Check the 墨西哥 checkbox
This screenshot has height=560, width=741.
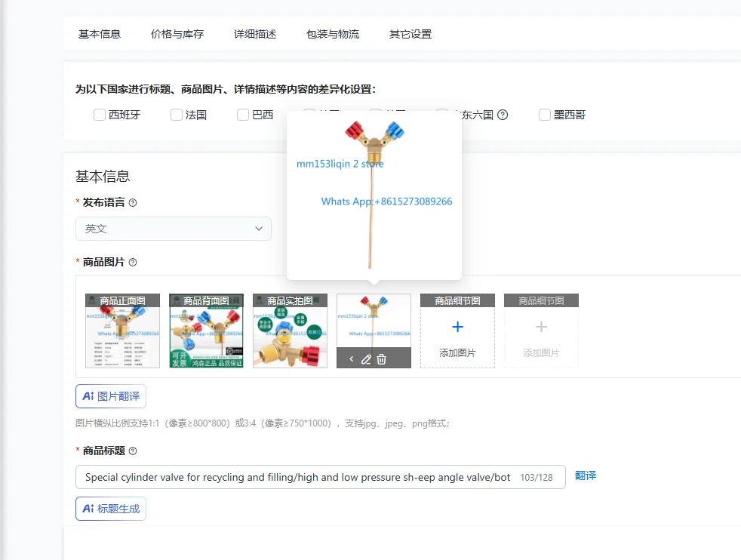pyautogui.click(x=544, y=115)
